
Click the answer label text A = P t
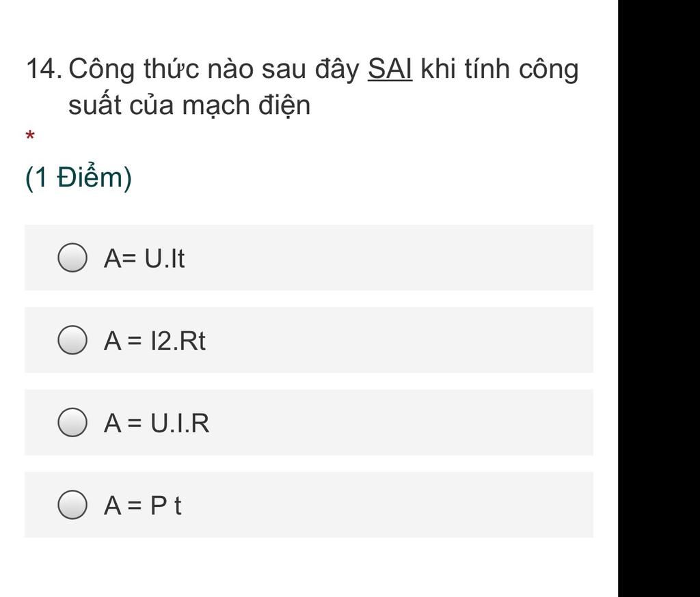tap(142, 505)
